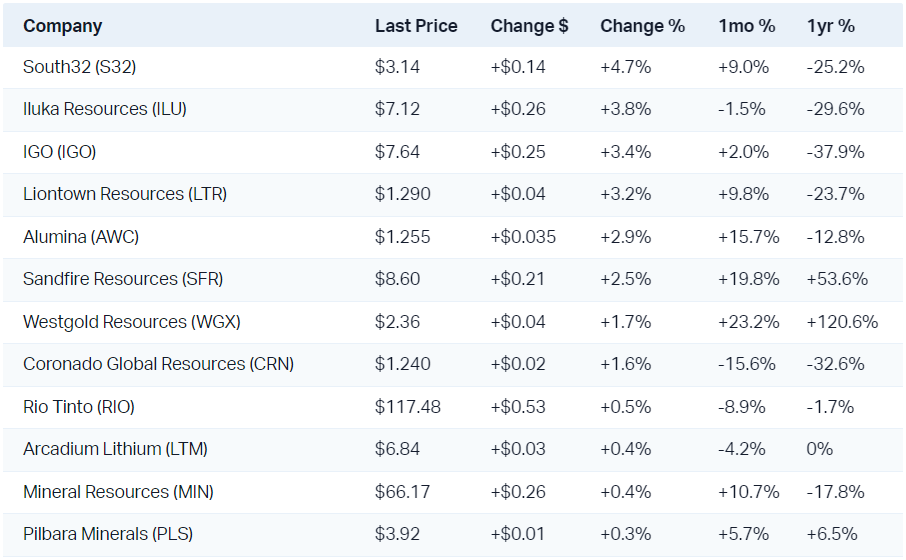This screenshot has height=560, width=906.
Task: Click Rio Tinto's $117.48 last price
Action: coord(408,407)
